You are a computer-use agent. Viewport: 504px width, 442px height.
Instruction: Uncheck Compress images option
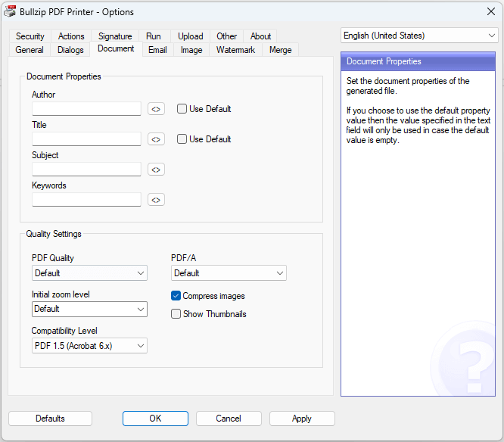coord(176,296)
